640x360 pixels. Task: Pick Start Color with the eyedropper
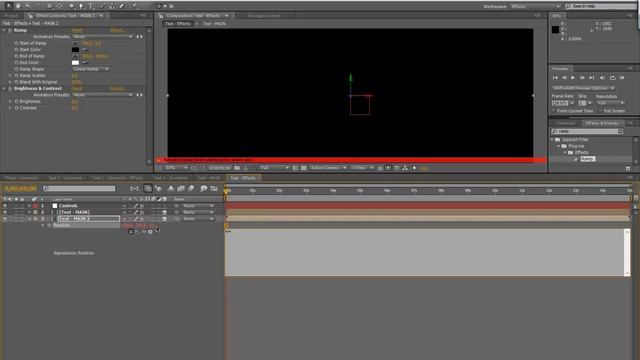pos(85,50)
